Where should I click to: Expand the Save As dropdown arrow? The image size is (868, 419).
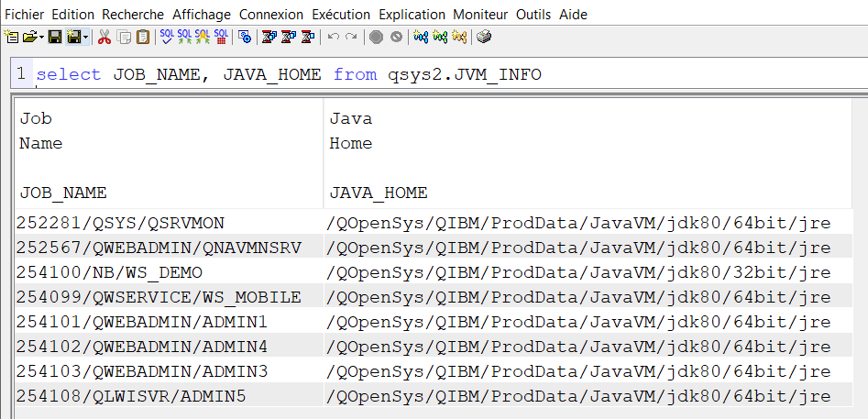pyautogui.click(x=85, y=38)
